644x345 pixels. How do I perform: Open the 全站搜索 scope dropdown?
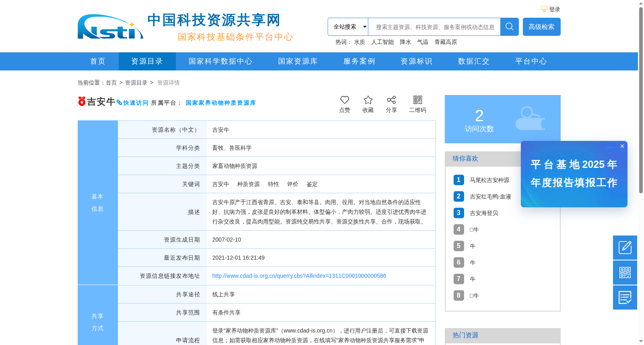click(x=348, y=27)
